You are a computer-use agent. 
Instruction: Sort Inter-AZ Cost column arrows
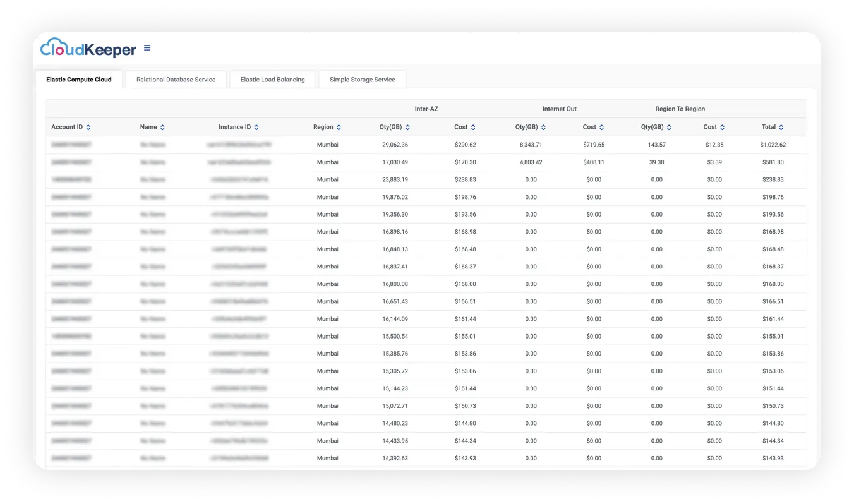(473, 128)
